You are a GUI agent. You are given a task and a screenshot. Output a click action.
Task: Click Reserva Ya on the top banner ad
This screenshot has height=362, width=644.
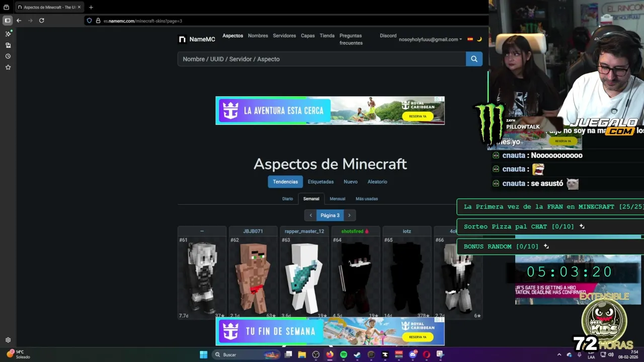point(418,116)
